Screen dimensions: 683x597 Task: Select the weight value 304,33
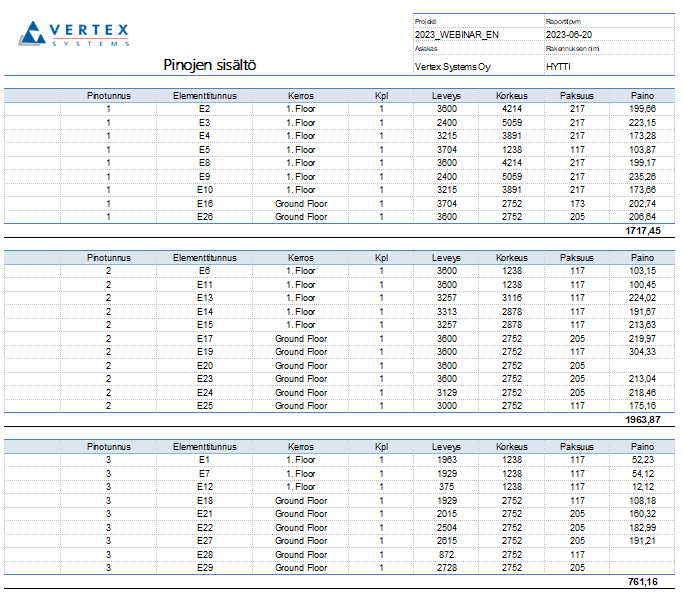point(642,352)
